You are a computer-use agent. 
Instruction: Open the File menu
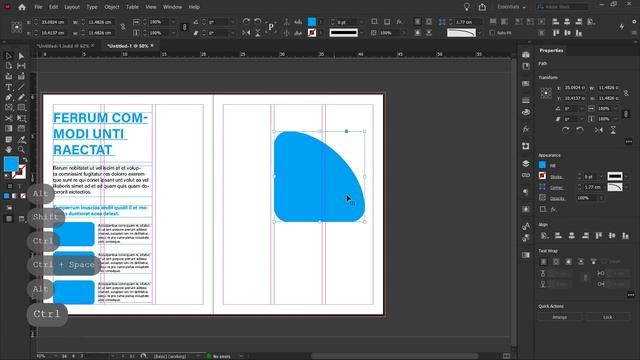coord(38,7)
